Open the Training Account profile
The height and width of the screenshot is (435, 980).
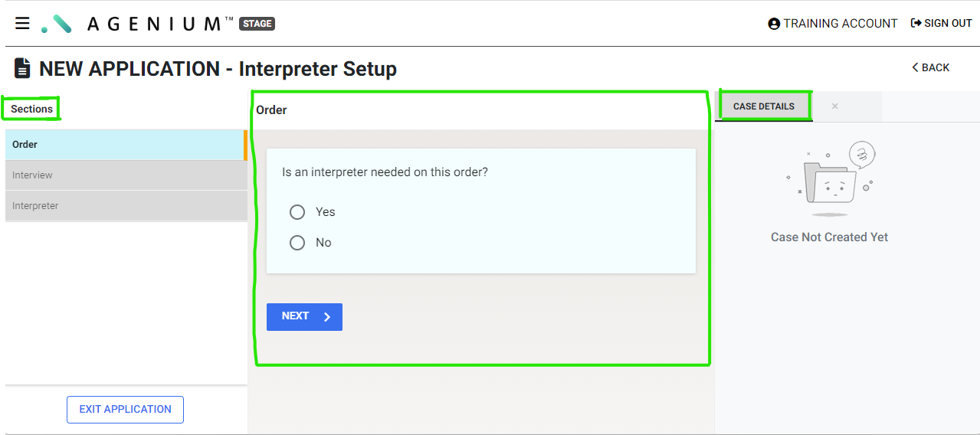coord(832,24)
